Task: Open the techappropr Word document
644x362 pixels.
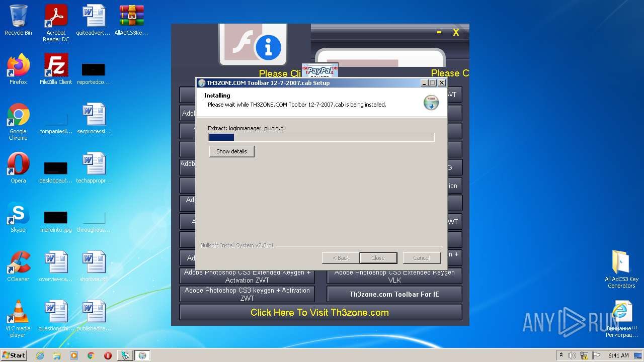Action: (94, 168)
